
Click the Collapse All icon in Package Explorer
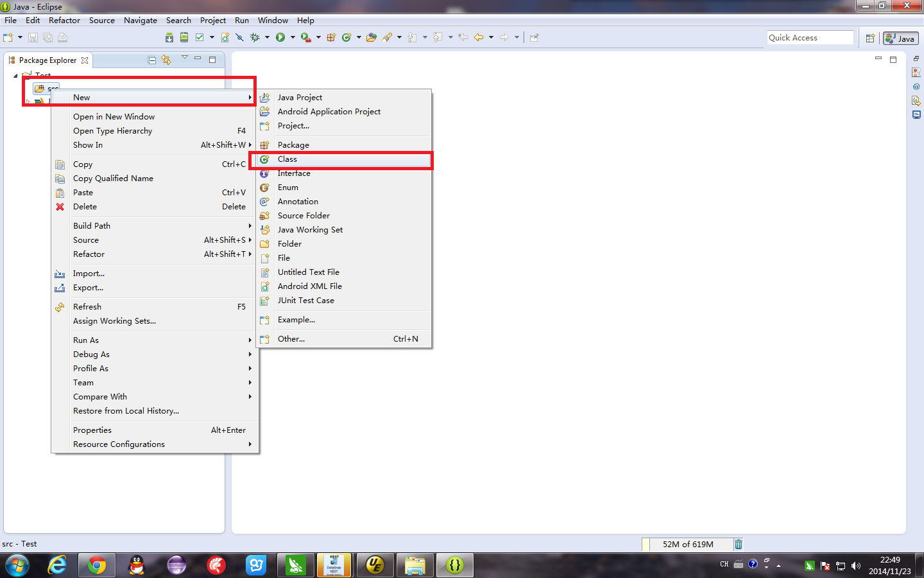(152, 60)
